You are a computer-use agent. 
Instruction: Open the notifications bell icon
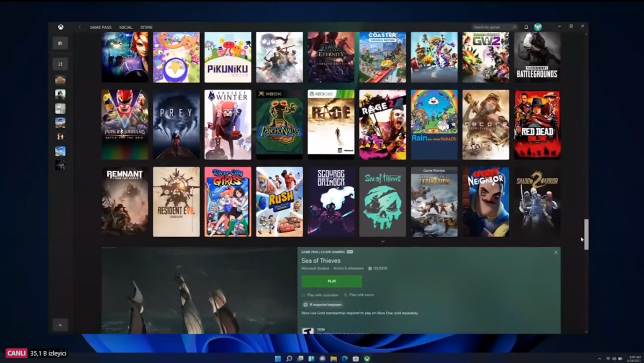click(x=526, y=27)
